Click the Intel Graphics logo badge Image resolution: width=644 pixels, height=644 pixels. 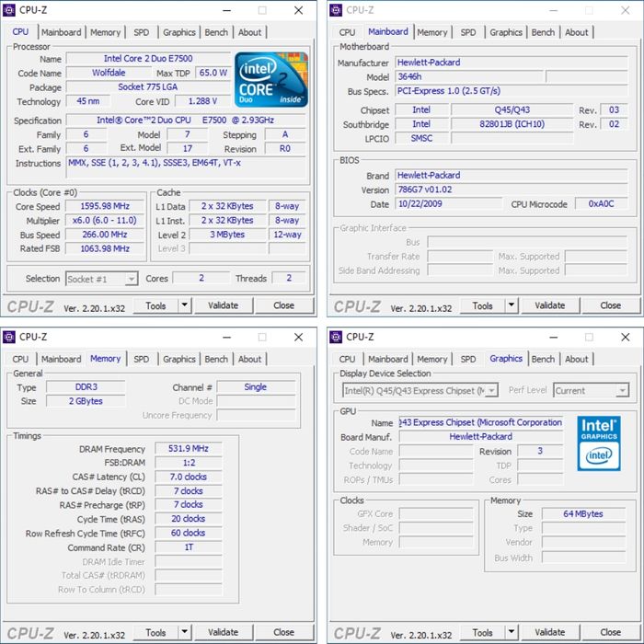click(x=598, y=443)
